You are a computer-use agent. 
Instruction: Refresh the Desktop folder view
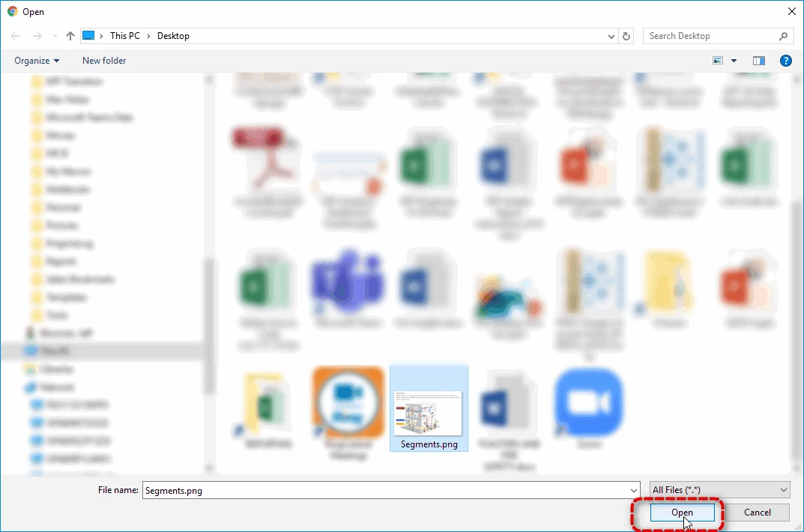pos(626,36)
